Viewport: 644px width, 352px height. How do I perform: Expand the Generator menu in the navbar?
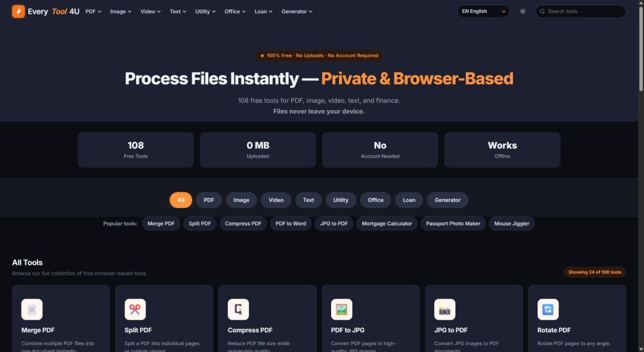[x=297, y=11]
